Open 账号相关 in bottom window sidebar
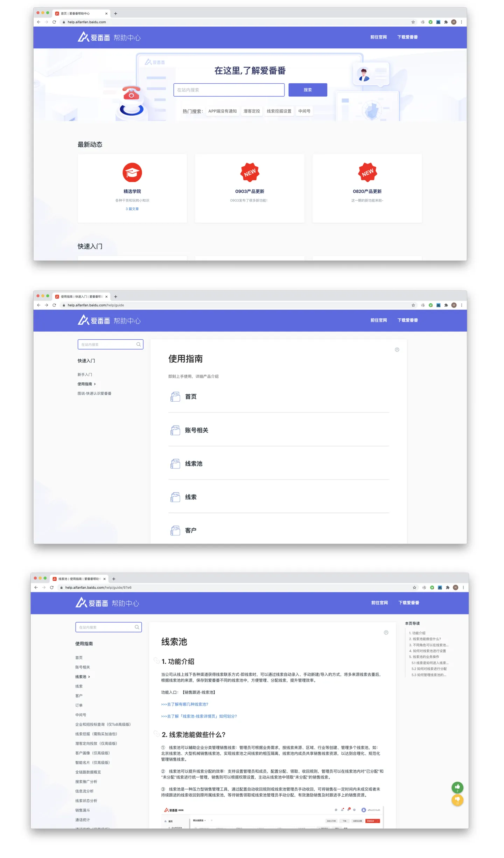This screenshot has width=504, height=858. tap(83, 667)
